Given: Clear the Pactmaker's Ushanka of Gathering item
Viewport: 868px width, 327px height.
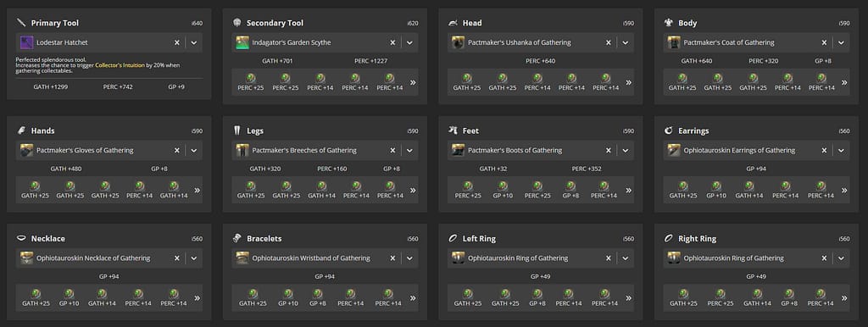Looking at the screenshot, I should point(609,42).
